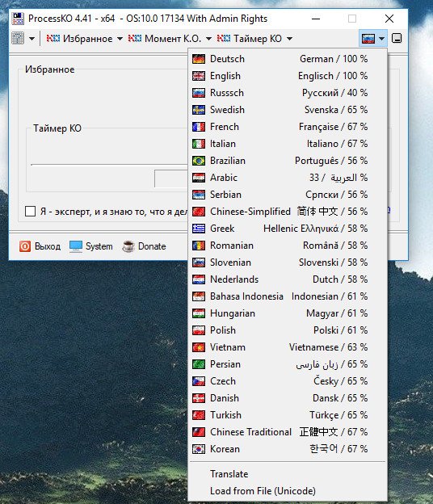The width and height of the screenshot is (433, 504).
Task: Click the Serbian flag icon
Action: [x=199, y=195]
